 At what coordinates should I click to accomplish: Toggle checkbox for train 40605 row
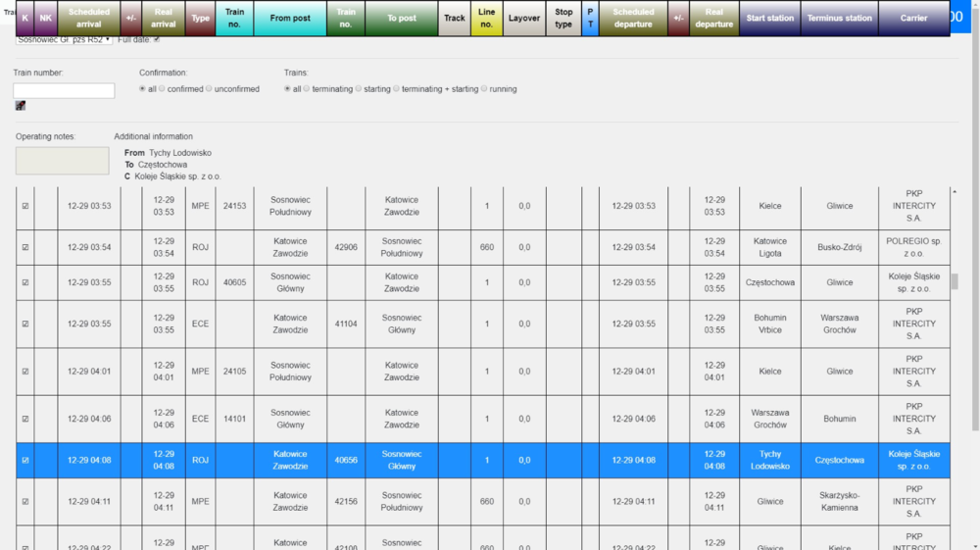(25, 282)
